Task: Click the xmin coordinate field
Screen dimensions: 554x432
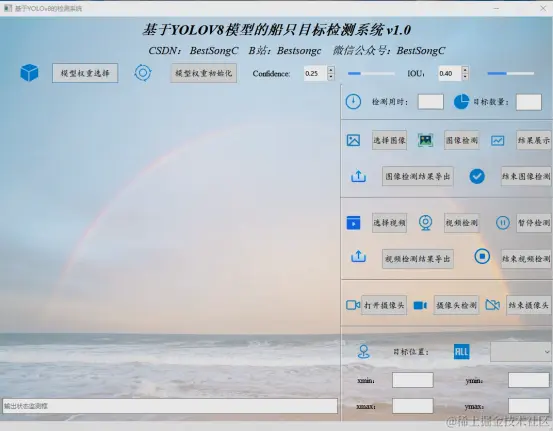Action: pyautogui.click(x=413, y=380)
